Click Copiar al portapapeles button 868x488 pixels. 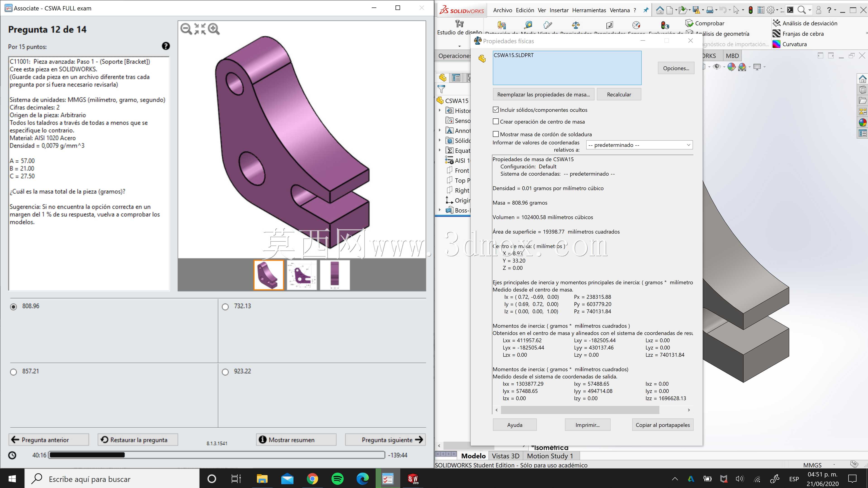663,425
